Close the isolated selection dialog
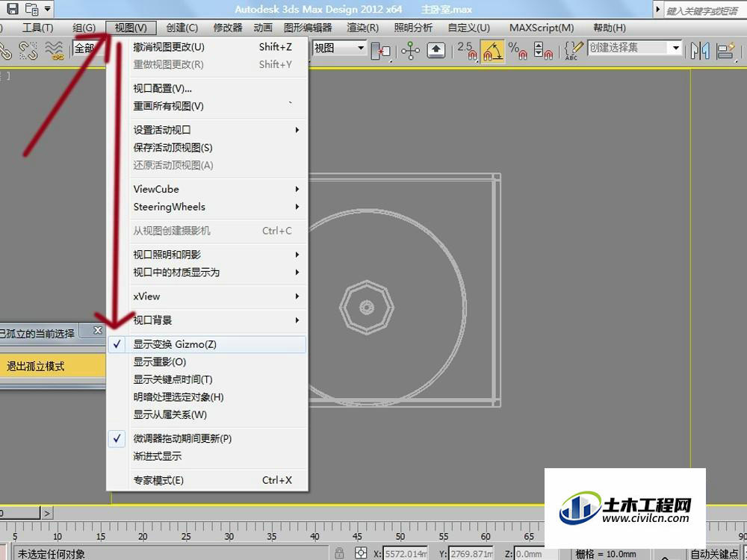Image resolution: width=747 pixels, height=560 pixels. coord(98,331)
